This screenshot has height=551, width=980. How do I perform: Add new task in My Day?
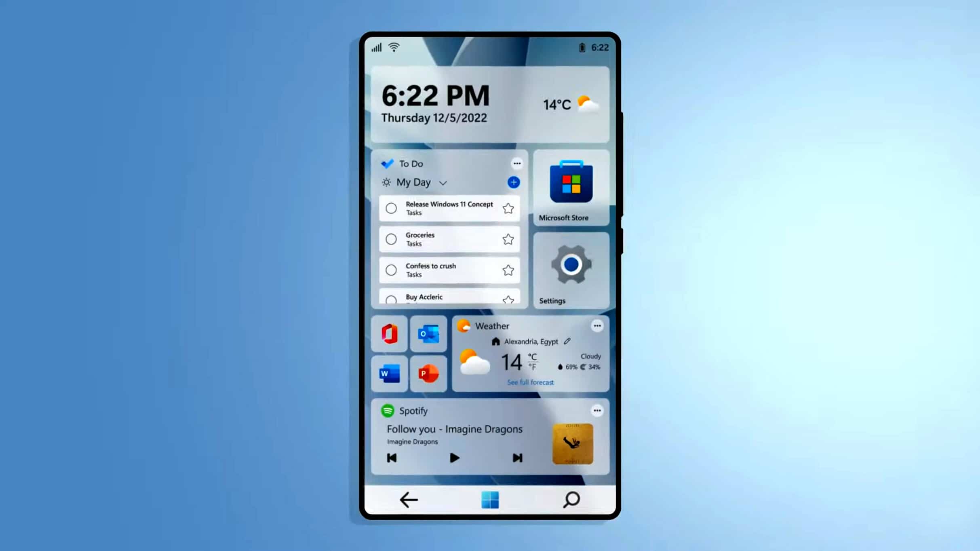coord(514,182)
